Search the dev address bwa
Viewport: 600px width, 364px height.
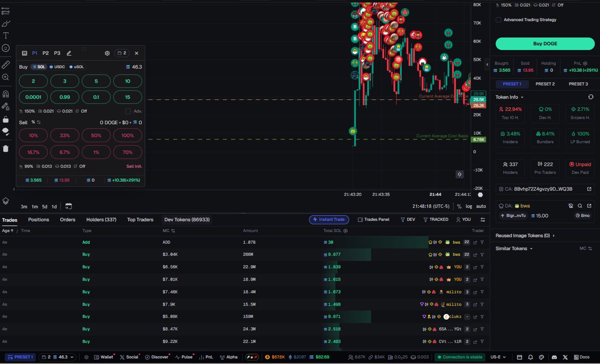[580, 205]
